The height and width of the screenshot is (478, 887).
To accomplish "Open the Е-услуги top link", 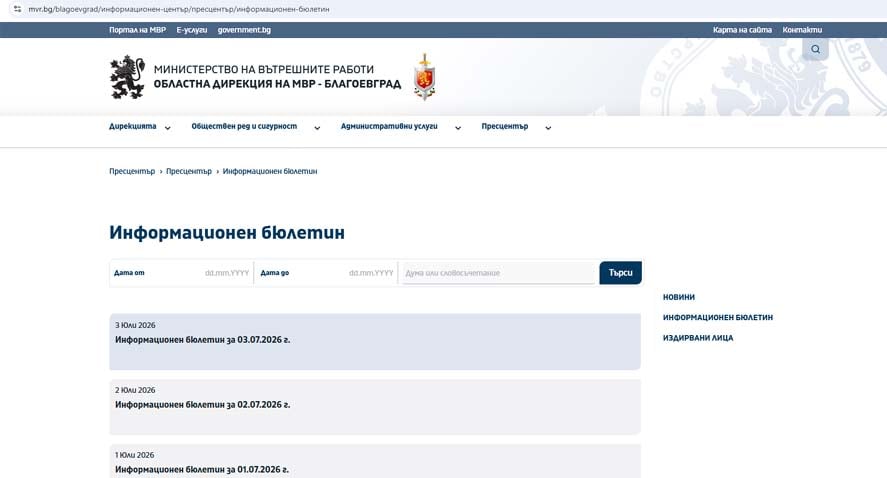I will tap(192, 30).
